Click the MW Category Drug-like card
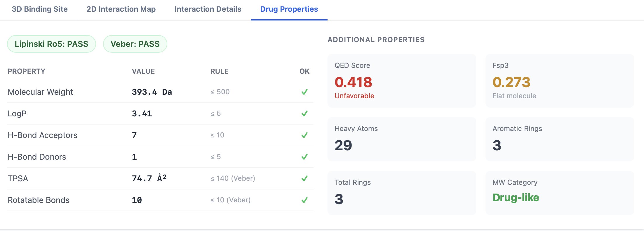This screenshot has height=231, width=644. [x=560, y=193]
